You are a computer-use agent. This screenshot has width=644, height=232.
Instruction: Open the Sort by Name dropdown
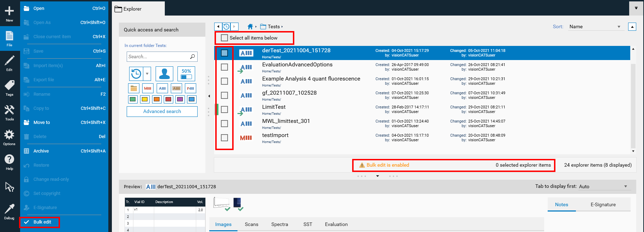click(596, 27)
